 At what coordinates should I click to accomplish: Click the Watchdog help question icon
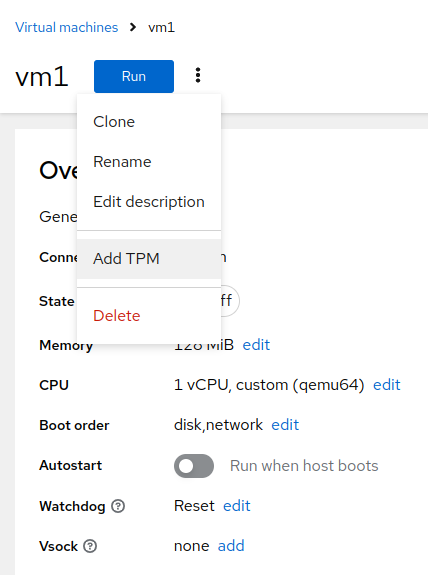tap(118, 506)
